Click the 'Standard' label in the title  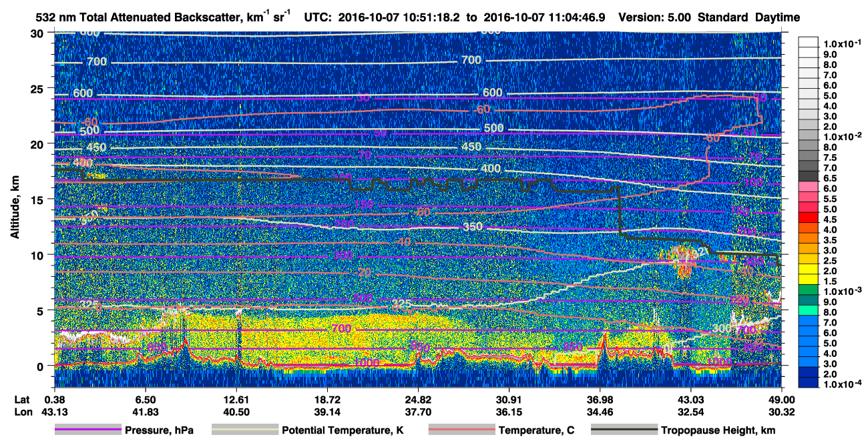724,18
